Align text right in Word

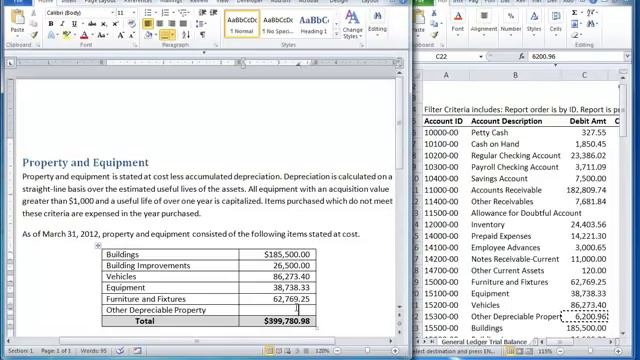click(171, 24)
